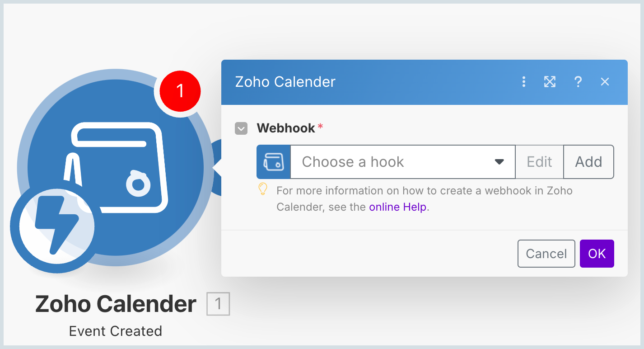Collapse the Webhook field toggle chevron
Screen dimensions: 644x349
pos(241,128)
